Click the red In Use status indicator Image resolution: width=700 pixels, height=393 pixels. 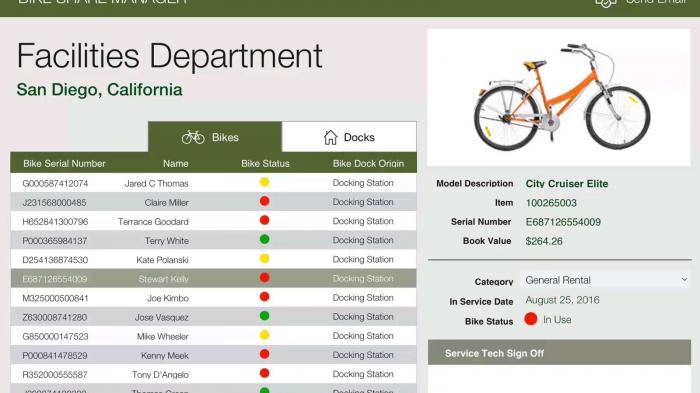[531, 319]
